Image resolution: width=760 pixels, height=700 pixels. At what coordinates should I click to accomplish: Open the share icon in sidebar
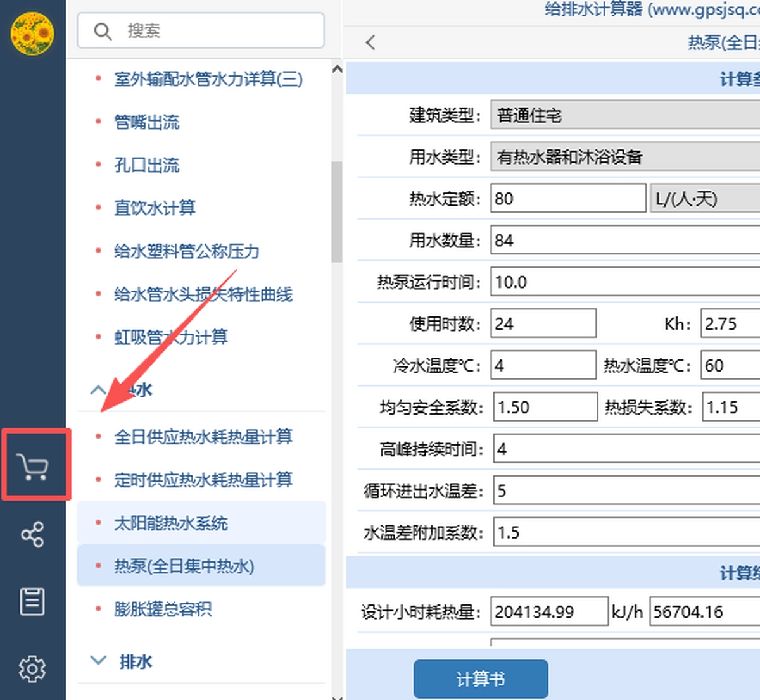(x=32, y=535)
